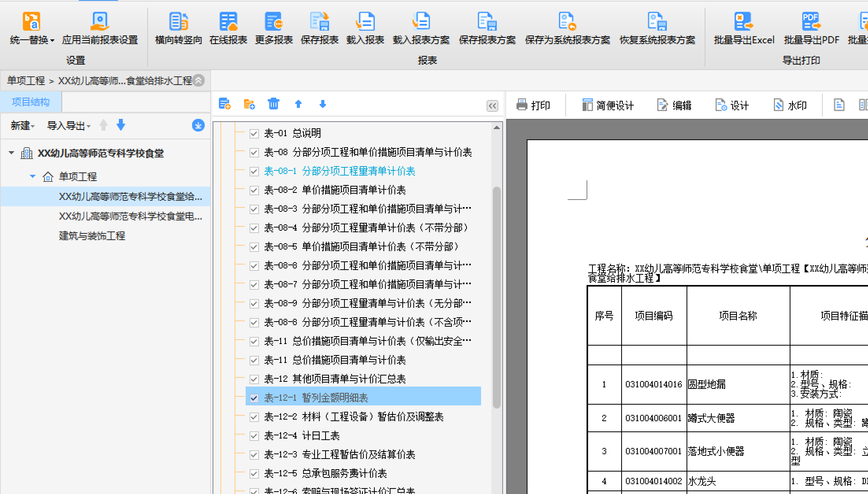
Task: Open the 统一替换 dropdown arrow
Action: tap(52, 40)
